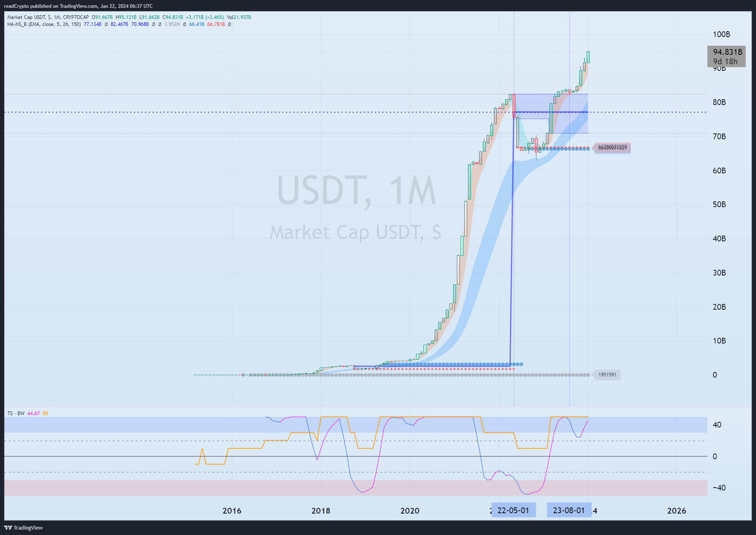756x535 pixels.
Task: Click the close value C94.831B in legend
Action: tap(173, 17)
